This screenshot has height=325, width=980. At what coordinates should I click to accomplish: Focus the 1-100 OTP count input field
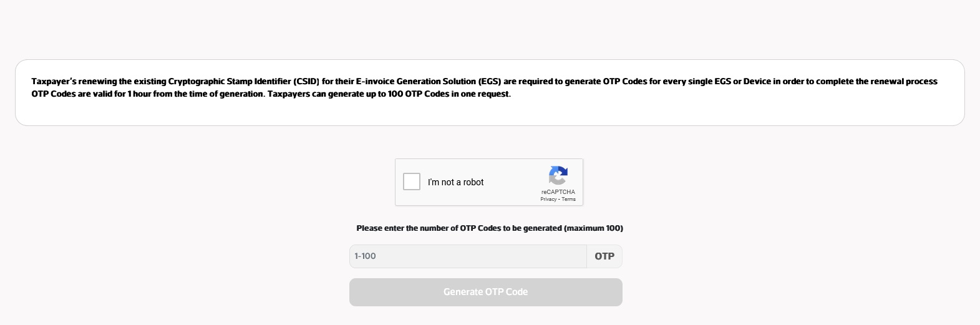pos(468,256)
